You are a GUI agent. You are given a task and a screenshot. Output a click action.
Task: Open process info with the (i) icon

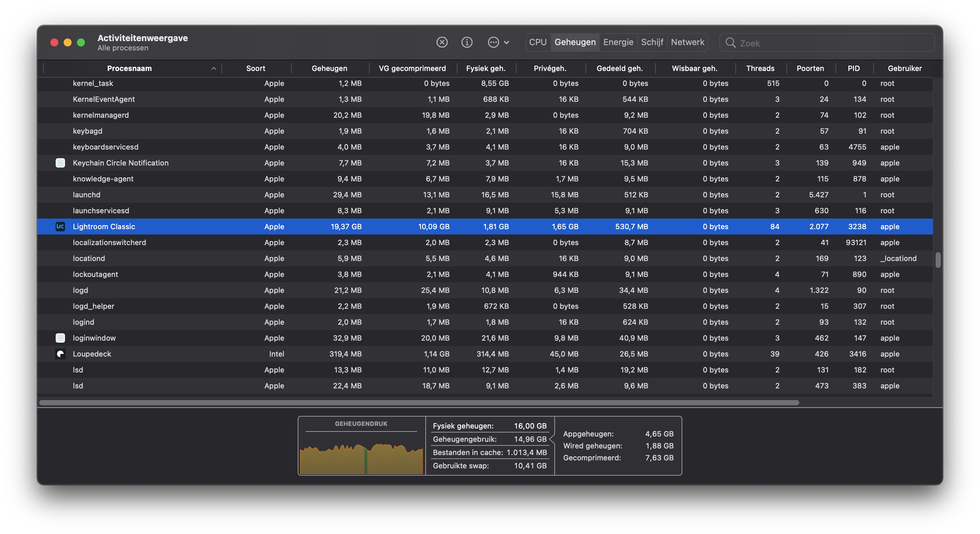[x=467, y=42]
